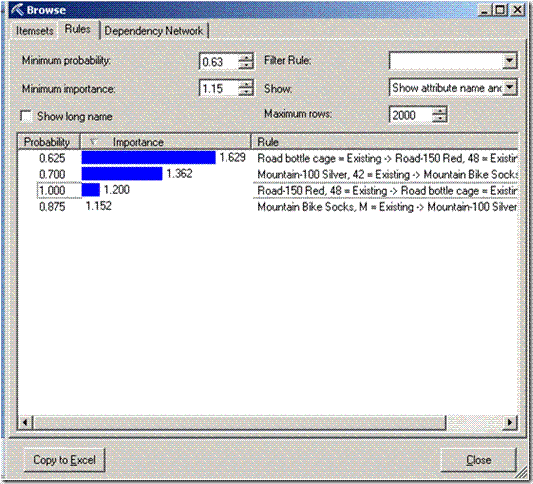Click in the Minimum probability input field

tap(219, 62)
